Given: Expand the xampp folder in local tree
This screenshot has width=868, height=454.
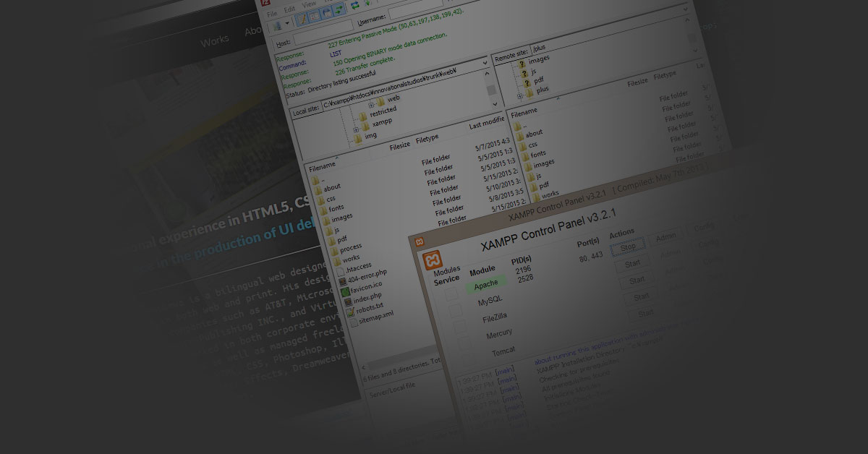Looking at the screenshot, I should (x=356, y=129).
